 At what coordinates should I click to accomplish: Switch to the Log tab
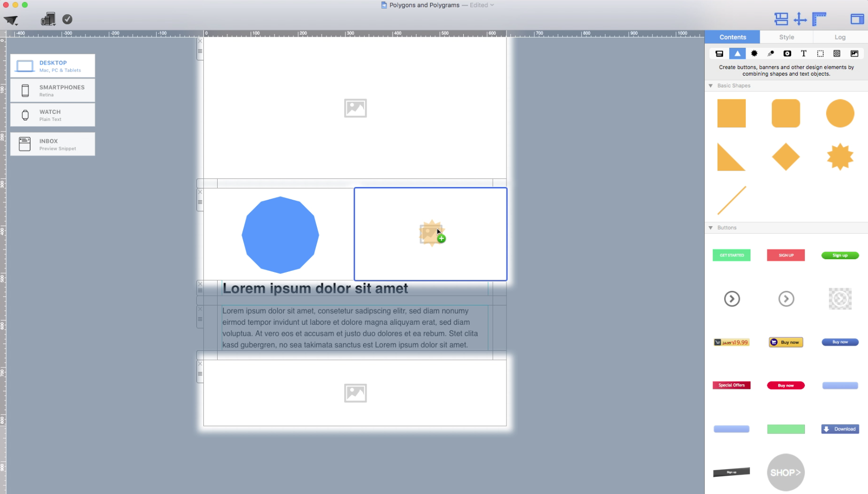[840, 37]
